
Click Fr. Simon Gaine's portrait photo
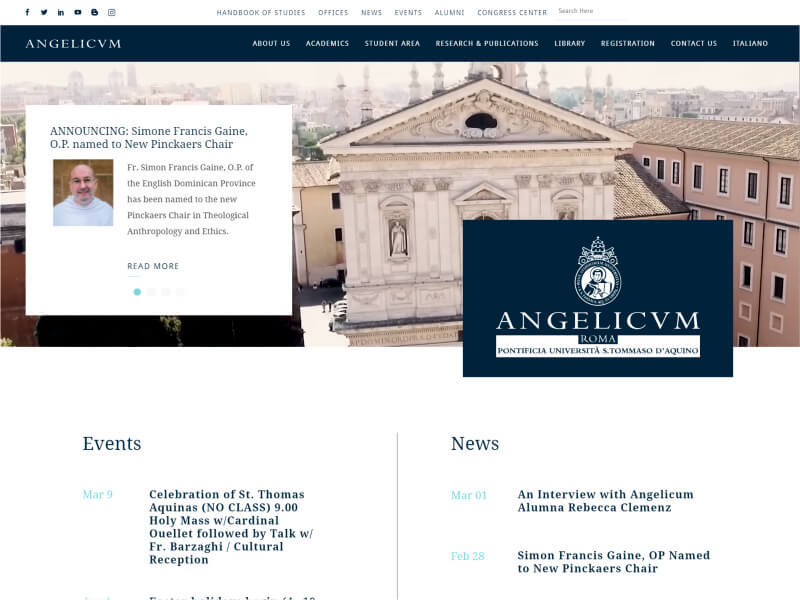point(83,192)
